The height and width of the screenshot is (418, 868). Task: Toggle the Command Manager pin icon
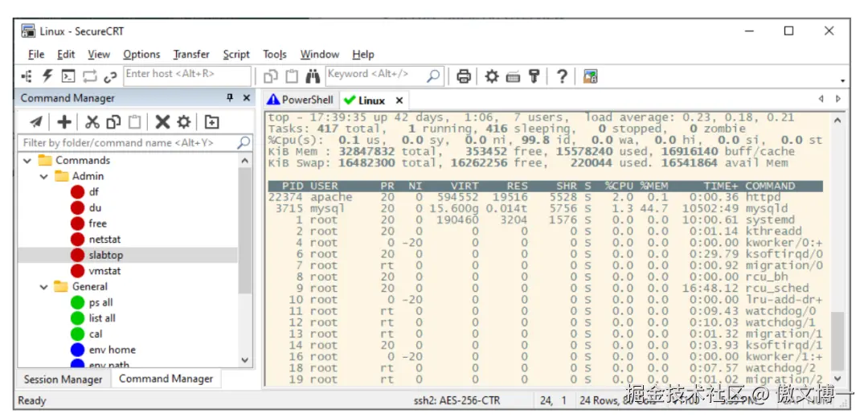click(230, 98)
